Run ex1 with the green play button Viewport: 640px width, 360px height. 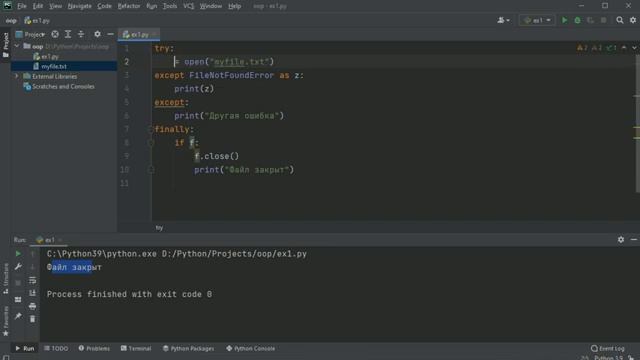[x=564, y=20]
